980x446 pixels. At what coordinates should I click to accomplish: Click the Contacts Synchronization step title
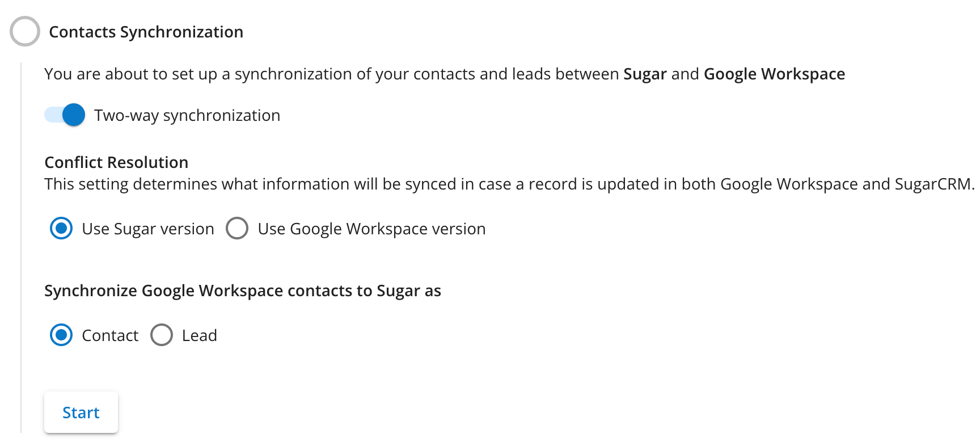[x=146, y=32]
